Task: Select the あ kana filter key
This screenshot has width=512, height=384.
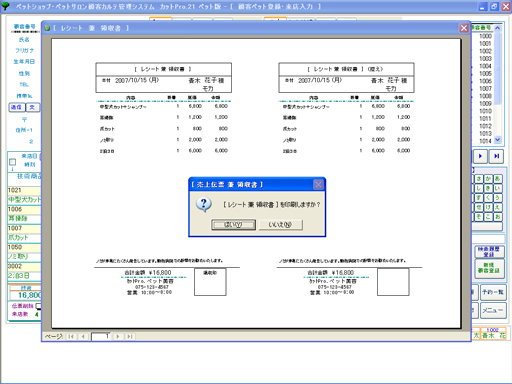Action: (x=497, y=179)
